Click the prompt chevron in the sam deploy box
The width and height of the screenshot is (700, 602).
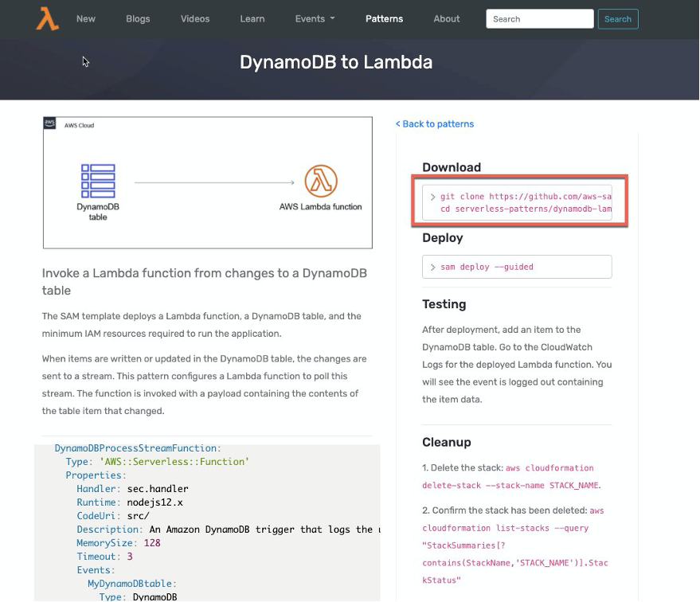[432, 268]
